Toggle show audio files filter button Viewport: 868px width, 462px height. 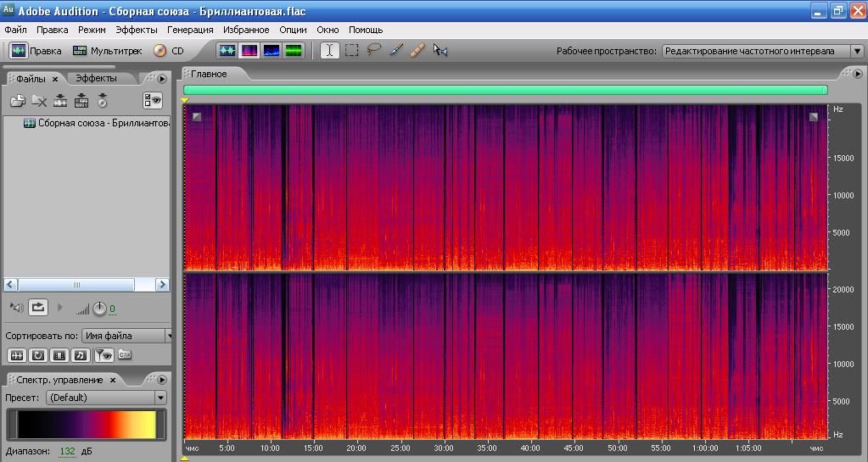pos(17,355)
